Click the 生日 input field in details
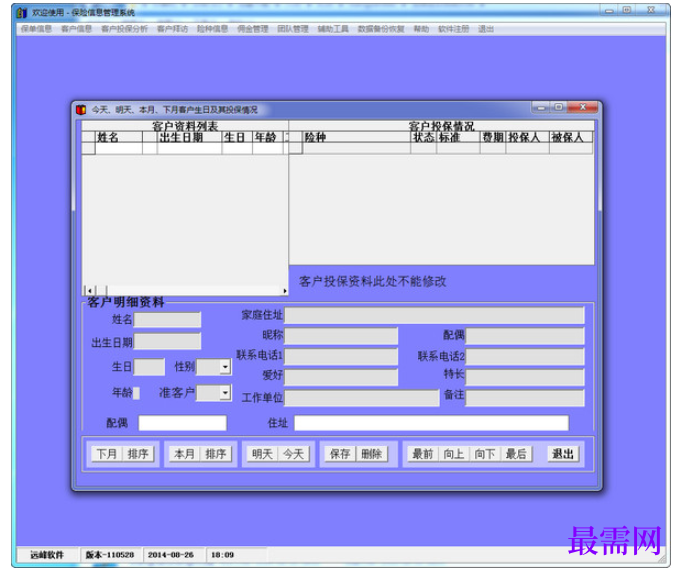This screenshot has height=572, width=680. coord(149,367)
